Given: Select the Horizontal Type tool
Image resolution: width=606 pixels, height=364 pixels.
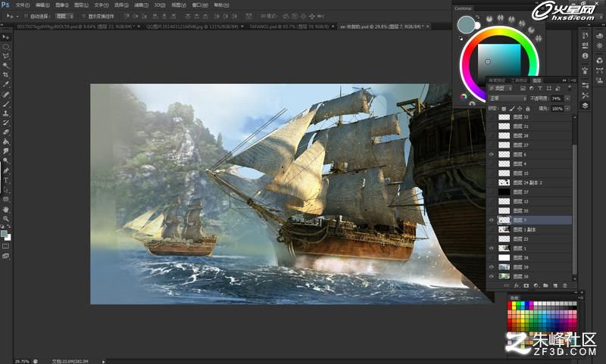Looking at the screenshot, I should click(5, 180).
